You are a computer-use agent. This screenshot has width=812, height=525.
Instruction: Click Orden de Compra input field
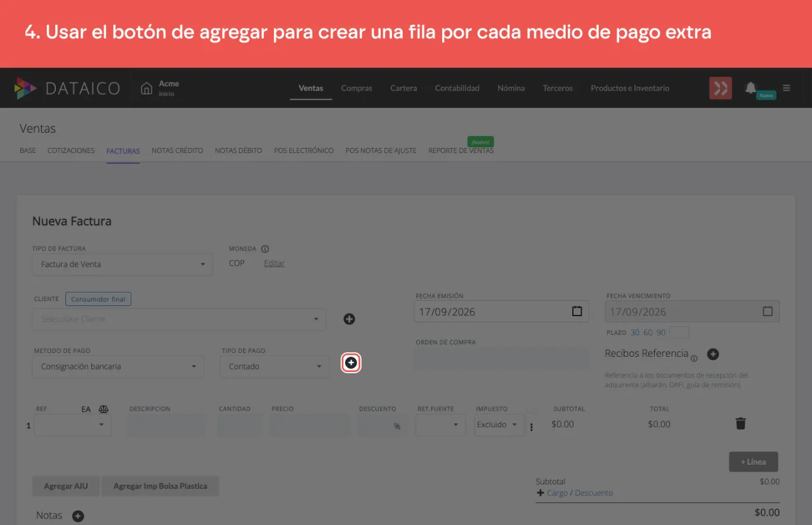502,357
